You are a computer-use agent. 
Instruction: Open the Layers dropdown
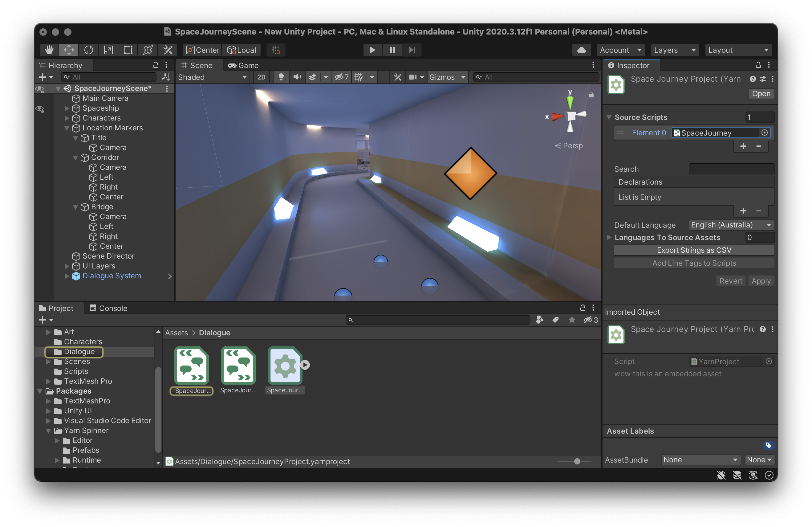pyautogui.click(x=675, y=50)
